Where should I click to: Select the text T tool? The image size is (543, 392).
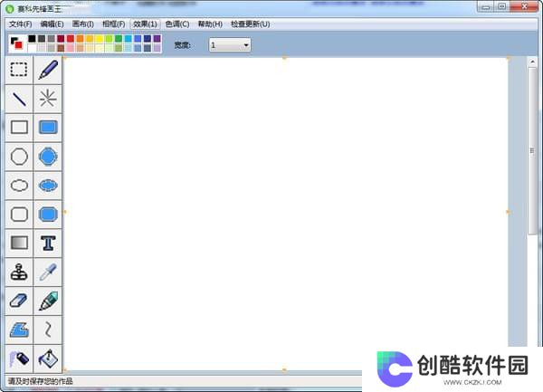(48, 244)
